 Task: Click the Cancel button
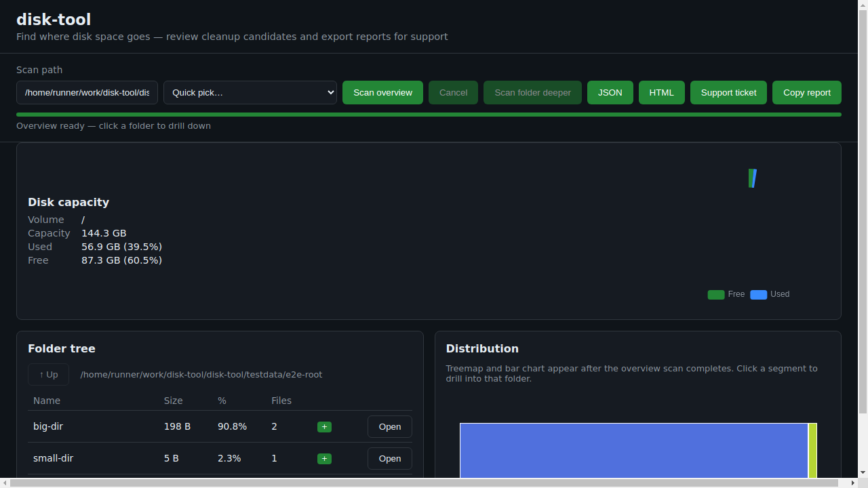(453, 93)
